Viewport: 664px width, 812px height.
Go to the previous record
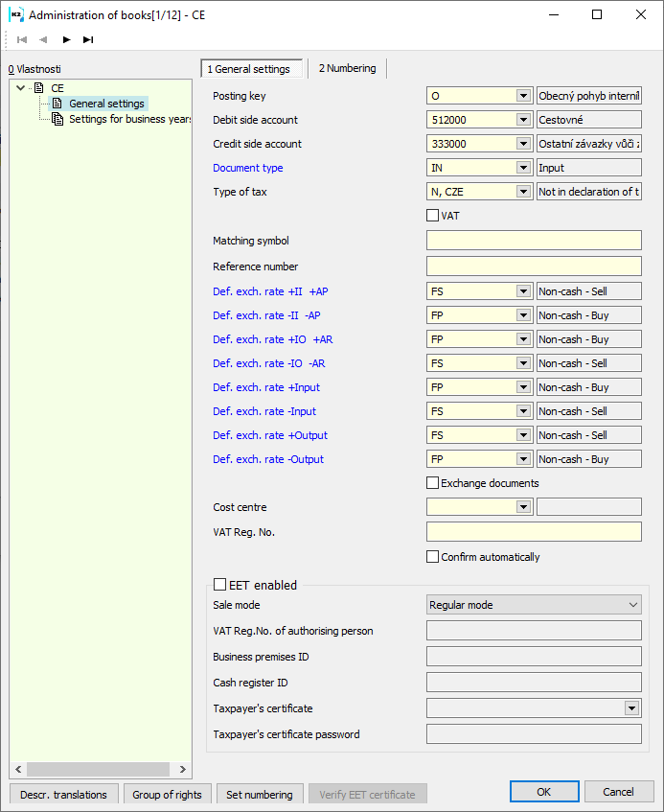(x=43, y=39)
